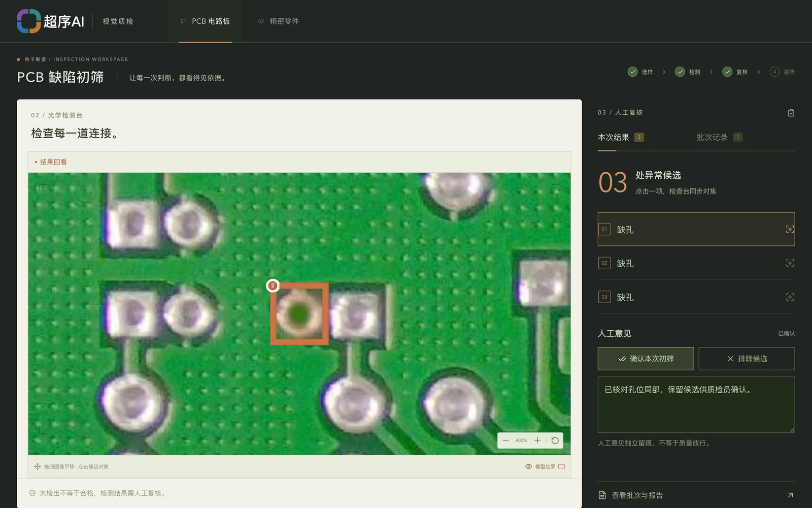This screenshot has width=812, height=508.
Task: Click the 超序AI logo icon
Action: pyautogui.click(x=28, y=21)
